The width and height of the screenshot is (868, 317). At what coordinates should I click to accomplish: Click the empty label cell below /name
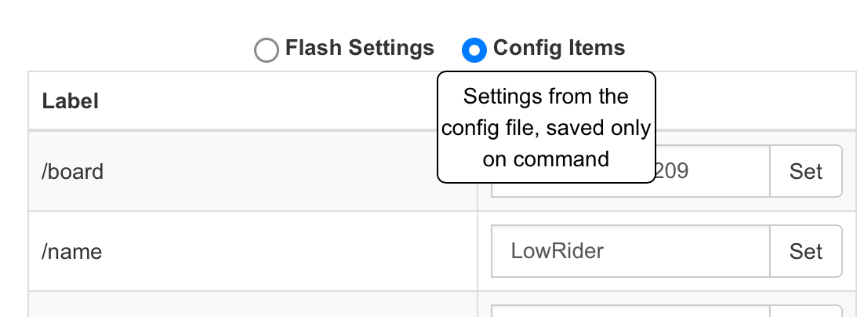coord(252,304)
